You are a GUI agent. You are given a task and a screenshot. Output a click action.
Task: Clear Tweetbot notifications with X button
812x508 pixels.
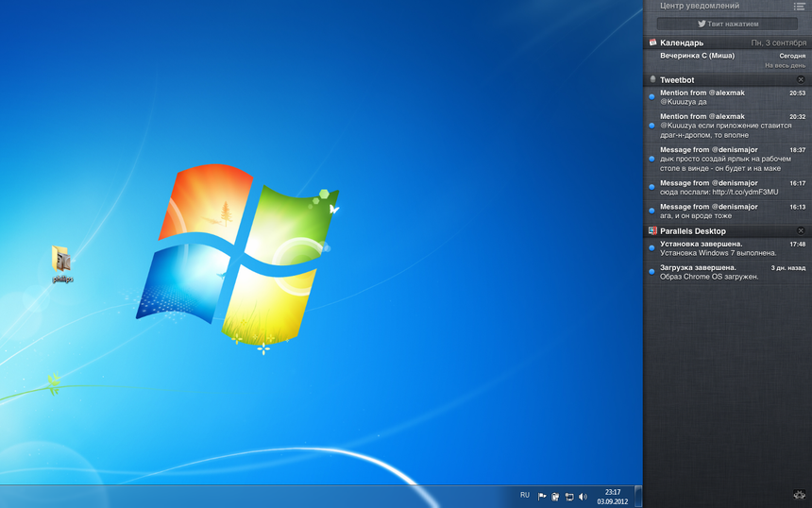point(801,79)
